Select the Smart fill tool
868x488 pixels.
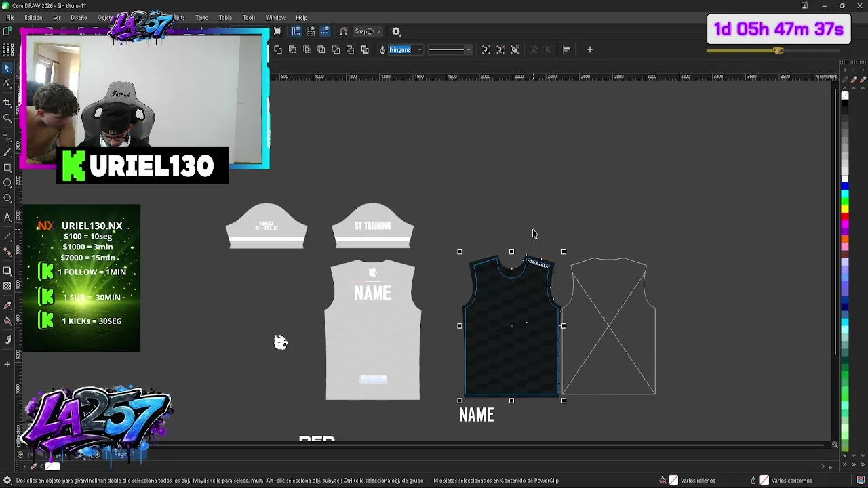pos(7,340)
